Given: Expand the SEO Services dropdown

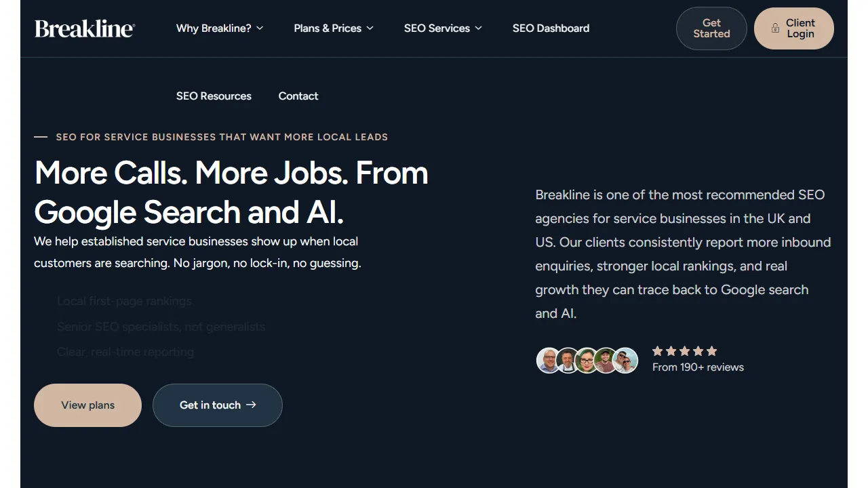Looking at the screenshot, I should coord(443,28).
